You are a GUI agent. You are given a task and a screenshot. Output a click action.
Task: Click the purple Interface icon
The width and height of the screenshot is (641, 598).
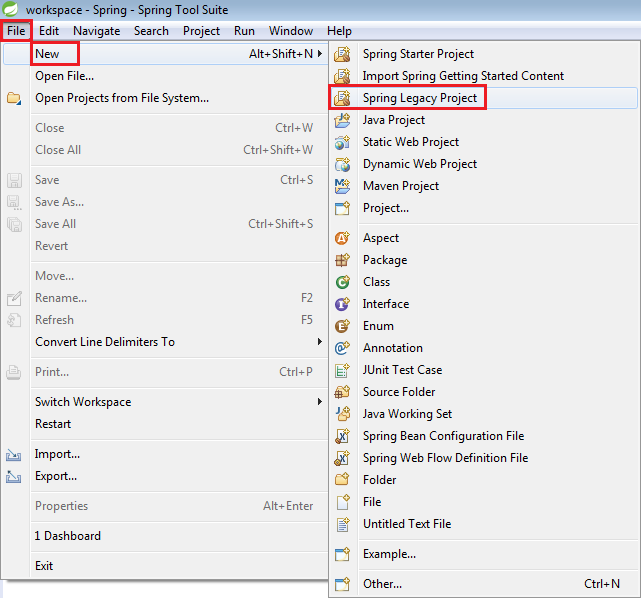(x=342, y=304)
